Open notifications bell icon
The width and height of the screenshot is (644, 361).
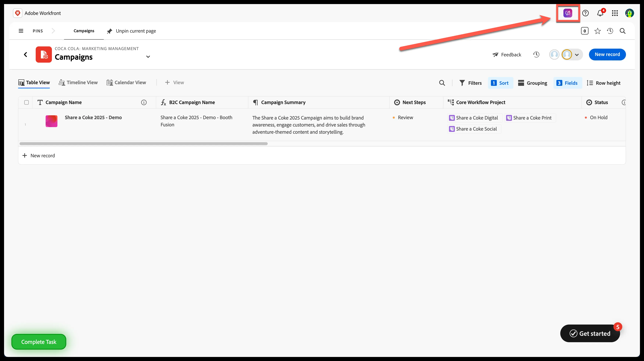[x=600, y=13]
